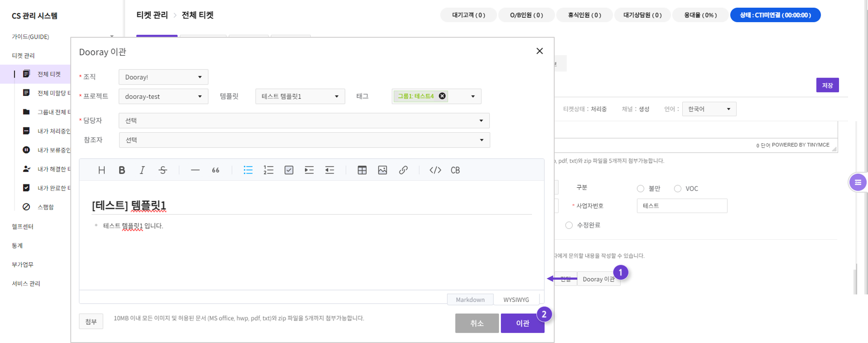The width and height of the screenshot is (868, 343).
Task: Insert horizontal line
Action: pos(195,170)
